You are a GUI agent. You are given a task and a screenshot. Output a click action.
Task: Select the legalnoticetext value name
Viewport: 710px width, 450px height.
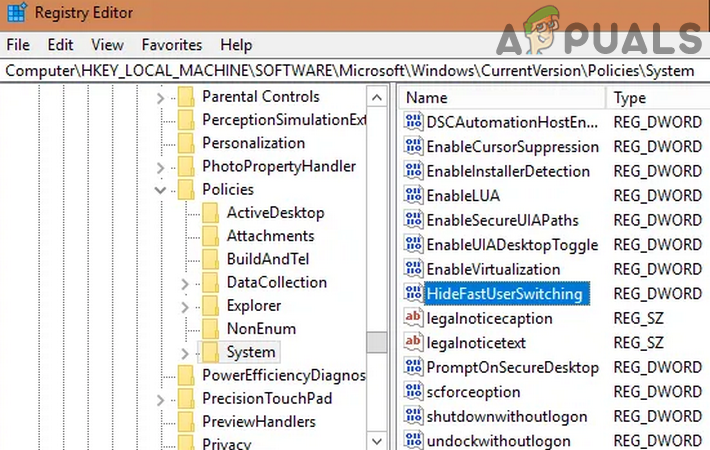coord(476,343)
